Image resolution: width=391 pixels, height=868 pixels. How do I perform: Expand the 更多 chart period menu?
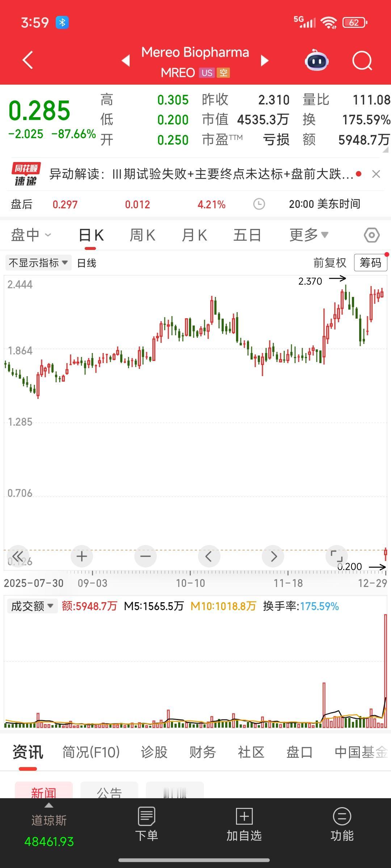coord(309,235)
